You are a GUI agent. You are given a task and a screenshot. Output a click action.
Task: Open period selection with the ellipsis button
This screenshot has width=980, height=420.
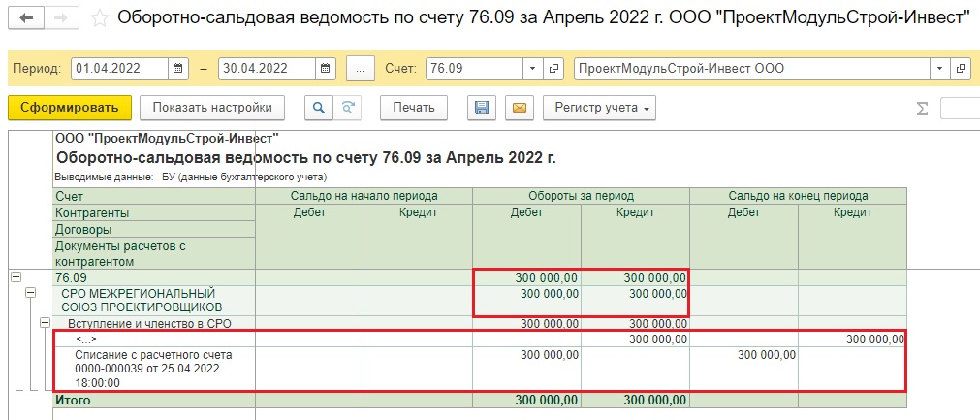click(x=360, y=68)
